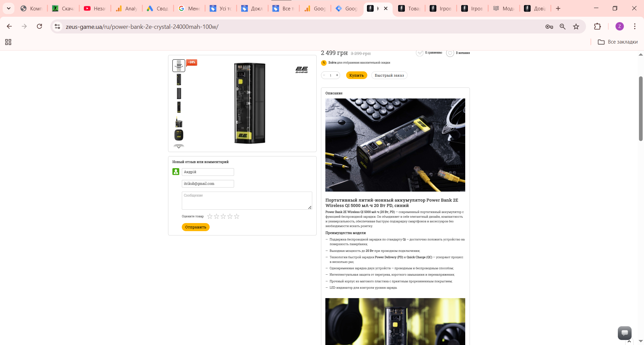
Task: Switch to the YouTube tab
Action: 95,8
